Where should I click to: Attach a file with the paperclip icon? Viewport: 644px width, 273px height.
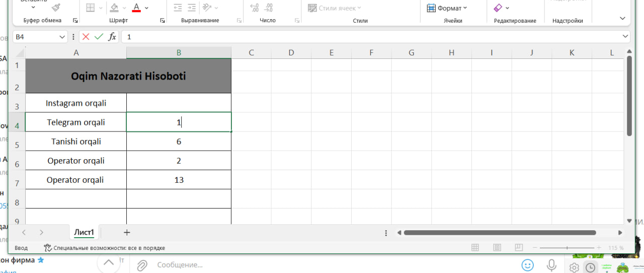pos(142,264)
